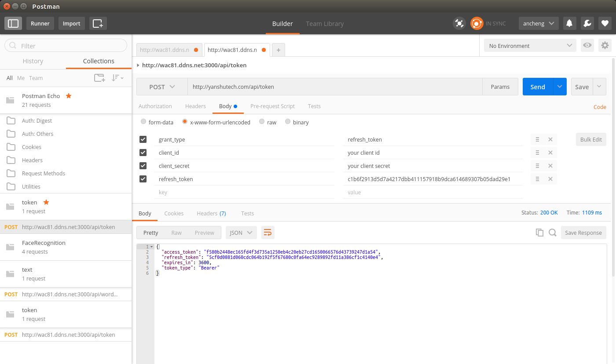Image resolution: width=616 pixels, height=364 pixels.
Task: Uncheck the client_id parameter checkbox
Action: (143, 153)
